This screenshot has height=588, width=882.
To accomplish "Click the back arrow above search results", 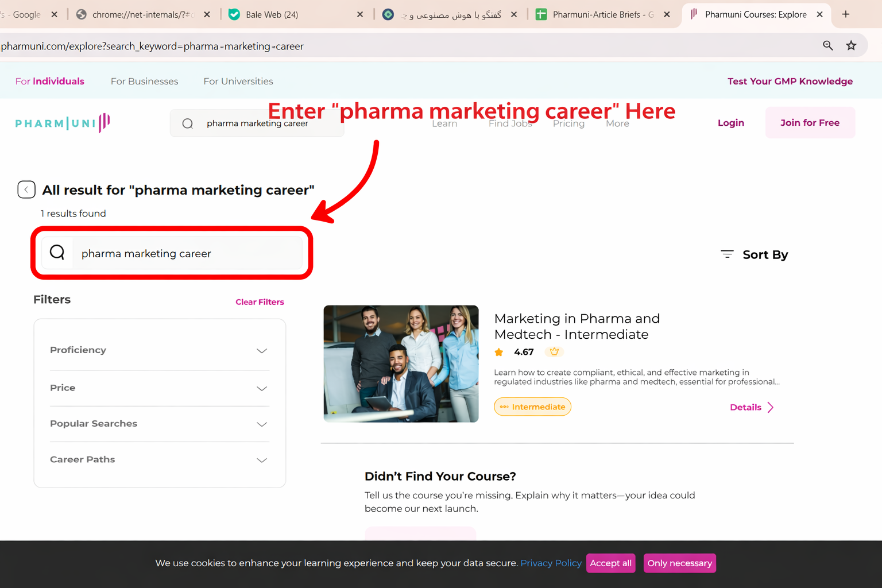I will pyautogui.click(x=26, y=189).
